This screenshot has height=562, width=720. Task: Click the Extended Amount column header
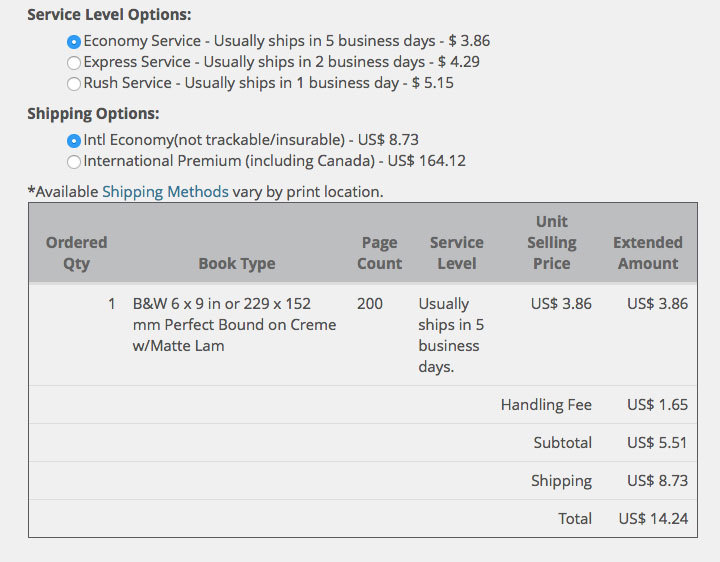pos(648,253)
